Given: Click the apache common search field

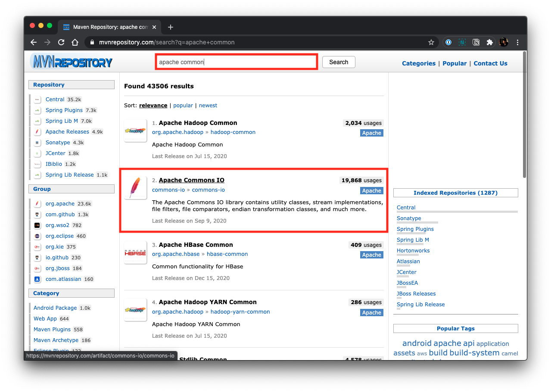Looking at the screenshot, I should click(x=236, y=62).
